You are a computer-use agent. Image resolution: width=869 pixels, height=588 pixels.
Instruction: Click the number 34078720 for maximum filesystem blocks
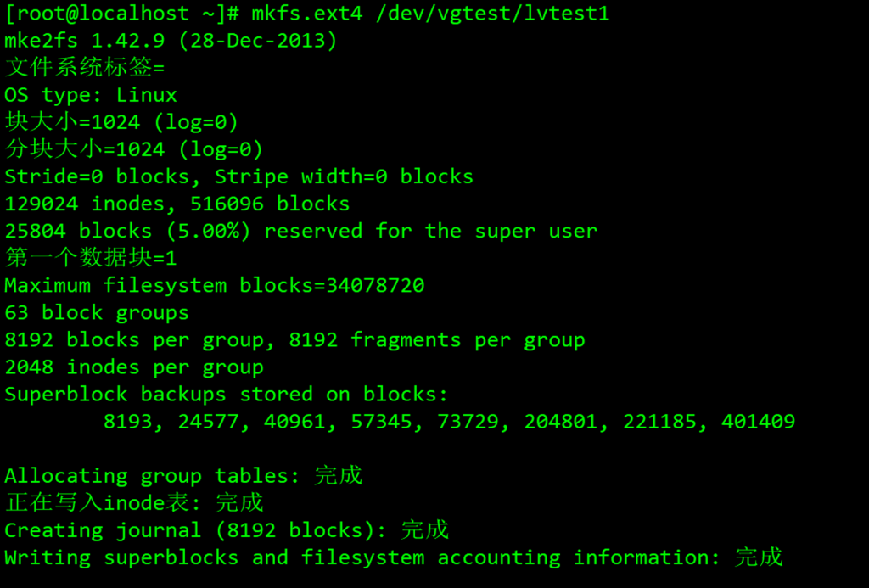click(375, 285)
